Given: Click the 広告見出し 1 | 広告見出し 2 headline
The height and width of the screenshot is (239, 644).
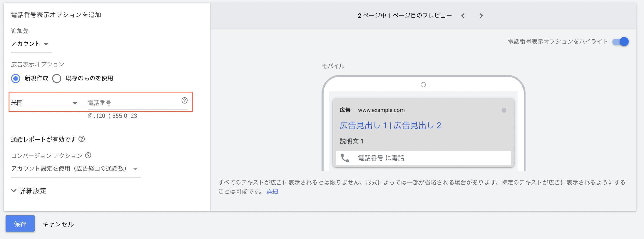Looking at the screenshot, I should pos(390,125).
